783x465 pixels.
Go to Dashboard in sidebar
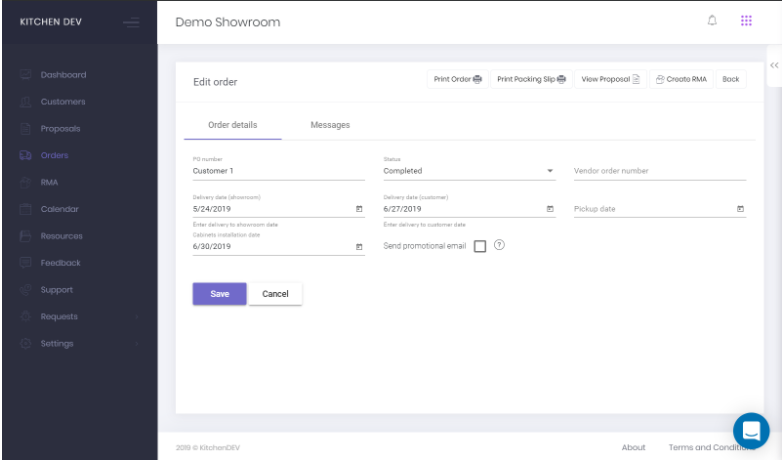(63, 74)
